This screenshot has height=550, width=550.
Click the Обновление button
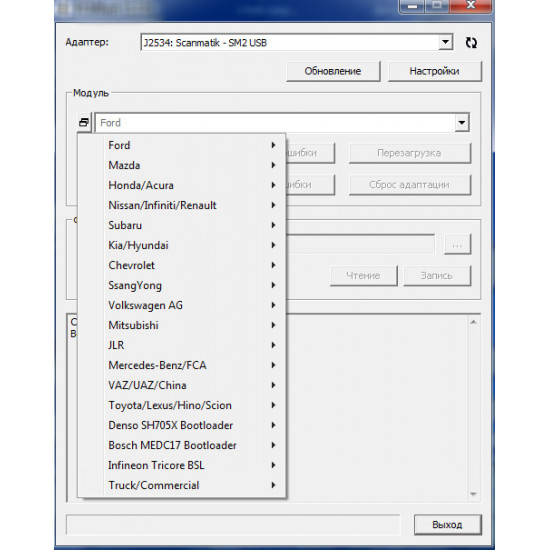333,71
